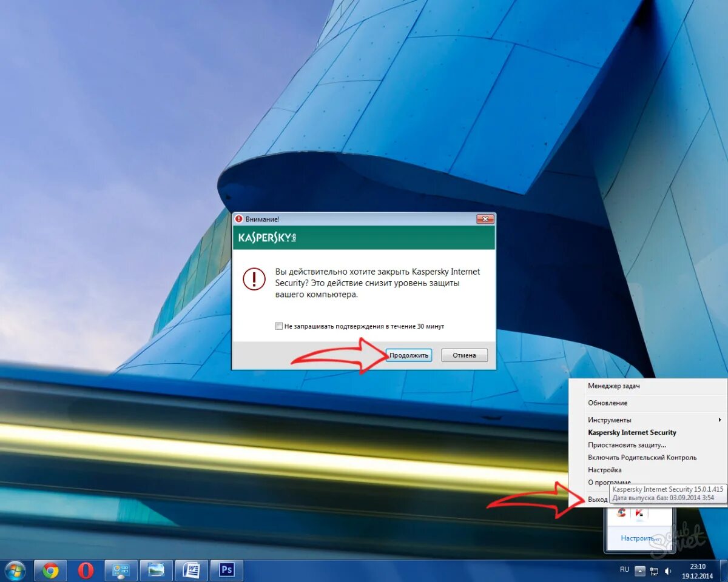Tick the 'Не запрашивать подтверждения' checkbox
728x582 pixels.
[x=279, y=326]
